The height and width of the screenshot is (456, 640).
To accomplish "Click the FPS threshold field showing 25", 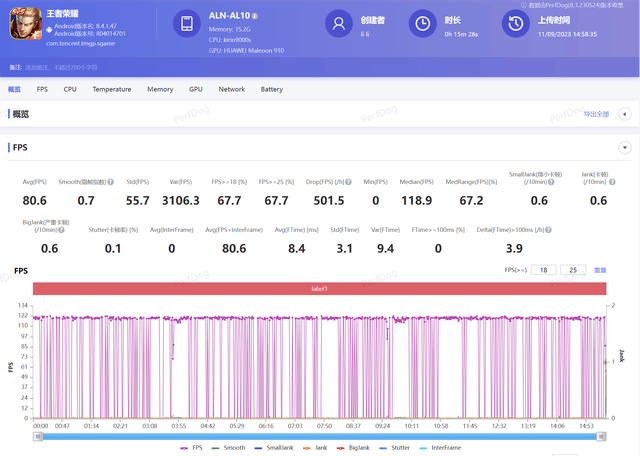I will pos(573,270).
